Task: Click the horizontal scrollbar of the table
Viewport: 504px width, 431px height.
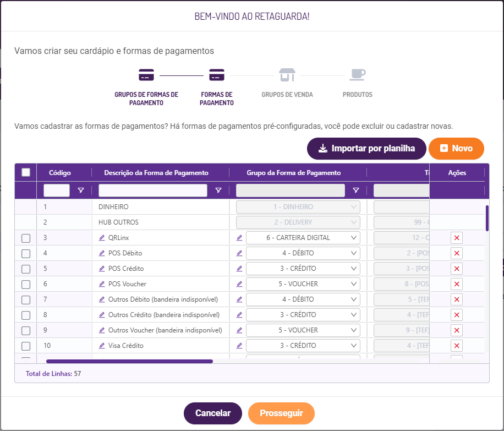Action: tap(130, 362)
